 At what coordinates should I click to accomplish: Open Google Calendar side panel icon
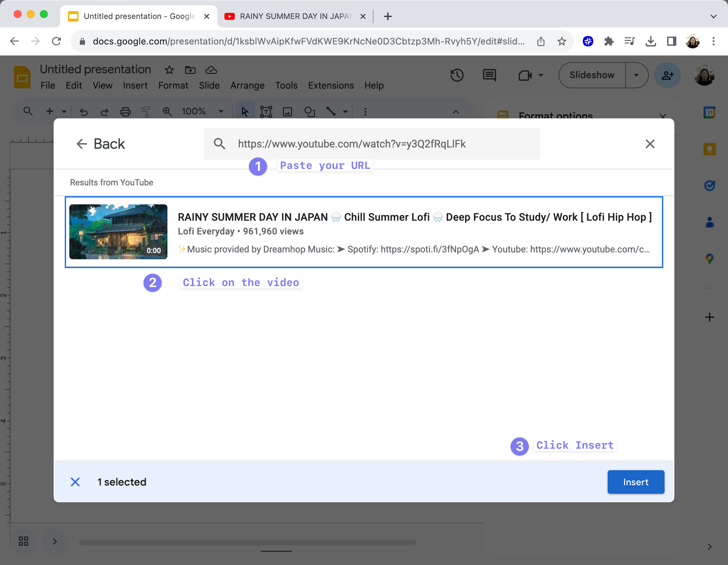click(x=709, y=113)
